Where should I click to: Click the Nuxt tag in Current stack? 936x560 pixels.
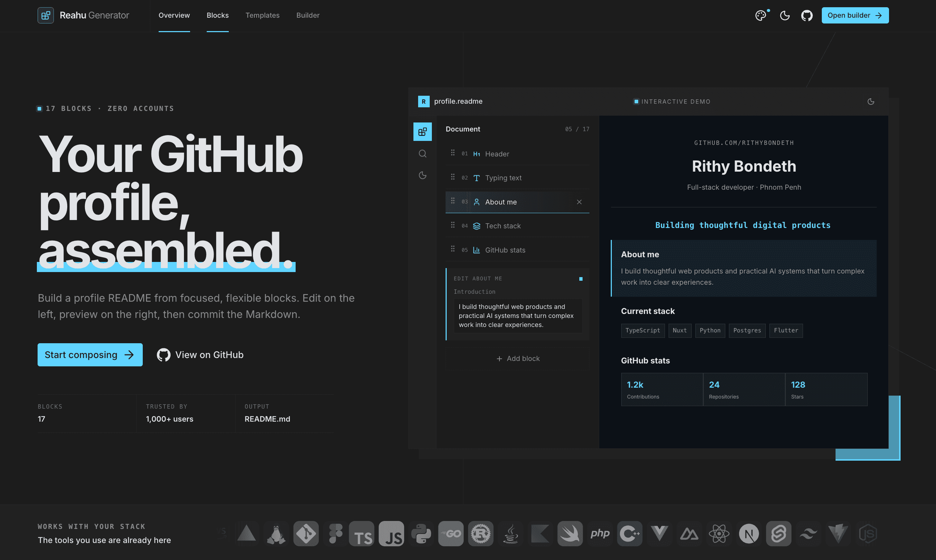[x=680, y=331]
